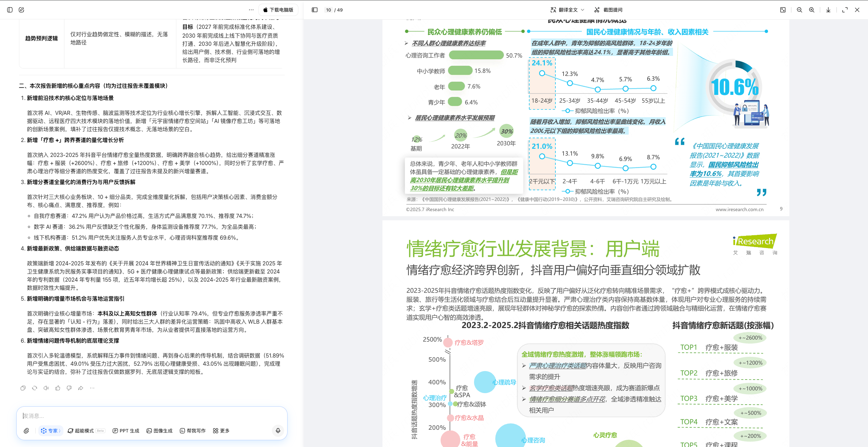Viewport: 868px width, 447px height.
Task: Play the response aloud with speaker icon
Action: (x=46, y=388)
